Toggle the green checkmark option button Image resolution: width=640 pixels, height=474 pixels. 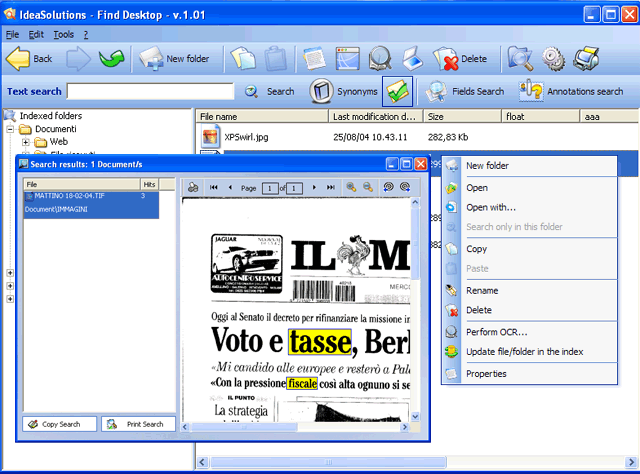(x=398, y=91)
